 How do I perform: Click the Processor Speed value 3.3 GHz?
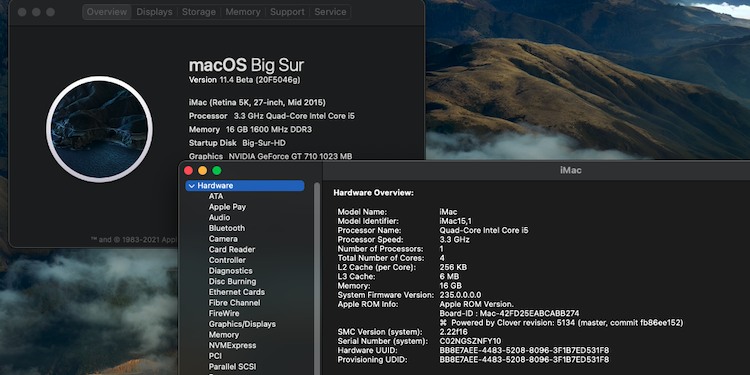coord(454,240)
